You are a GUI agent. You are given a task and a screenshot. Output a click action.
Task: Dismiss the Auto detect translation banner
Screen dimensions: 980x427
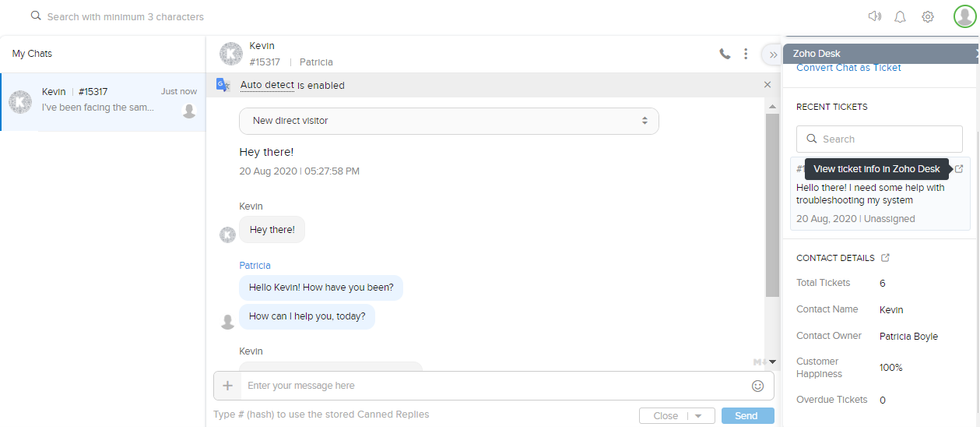[767, 85]
